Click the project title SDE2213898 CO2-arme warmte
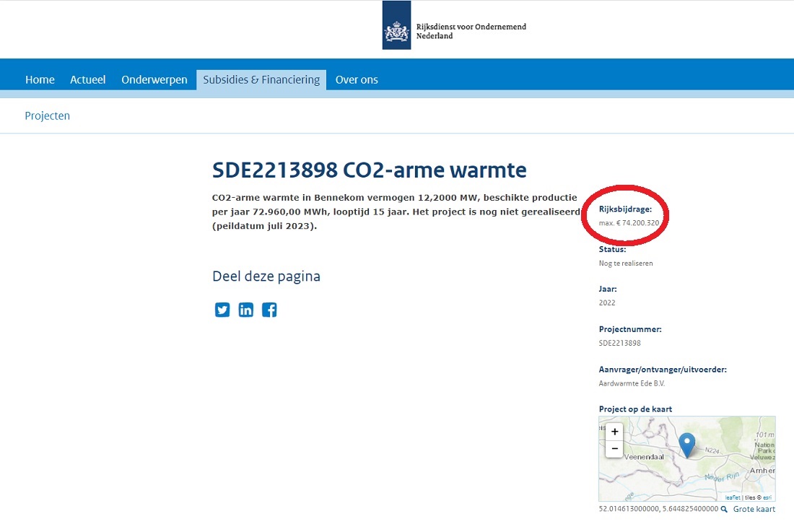This screenshot has width=794, height=532. [x=369, y=170]
